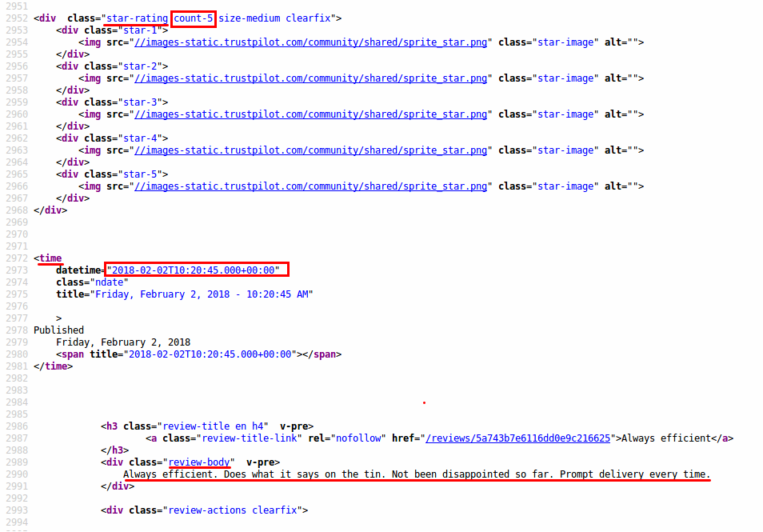This screenshot has width=763, height=532.
Task: Click size-medium in the class attribute
Action: click(250, 18)
